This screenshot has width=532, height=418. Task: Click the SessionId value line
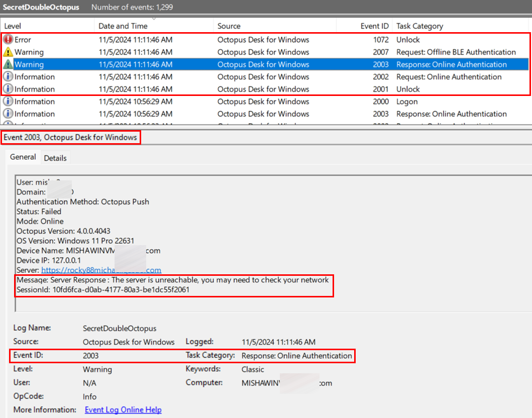103,290
